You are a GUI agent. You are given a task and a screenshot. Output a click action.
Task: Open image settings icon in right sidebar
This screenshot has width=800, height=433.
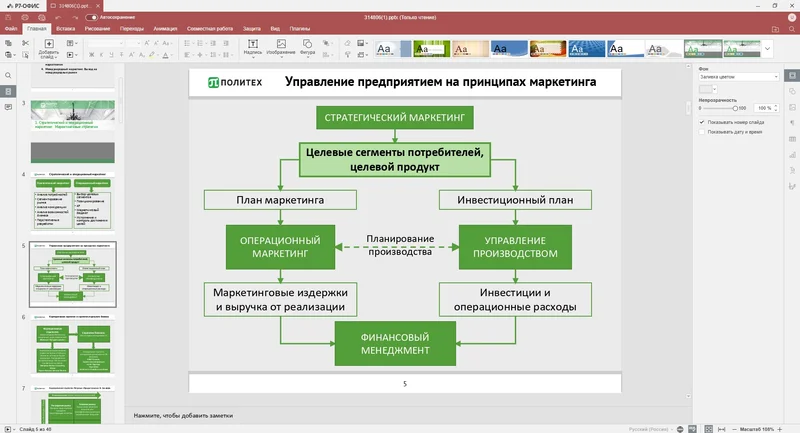click(x=792, y=107)
